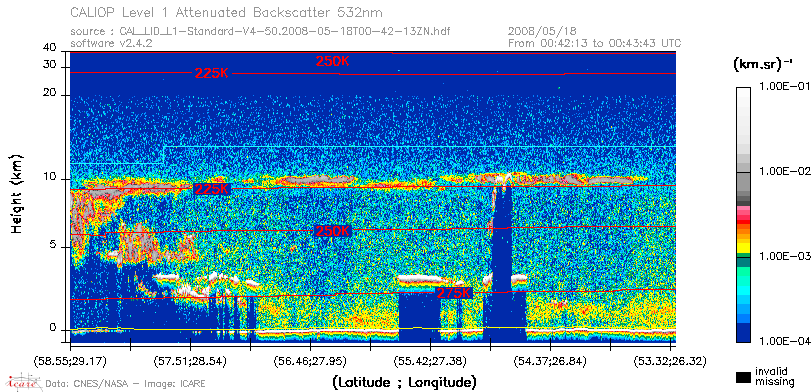This screenshot has height=392, width=811.
Task: Click the date 2008/05/18
Action: pos(542,32)
